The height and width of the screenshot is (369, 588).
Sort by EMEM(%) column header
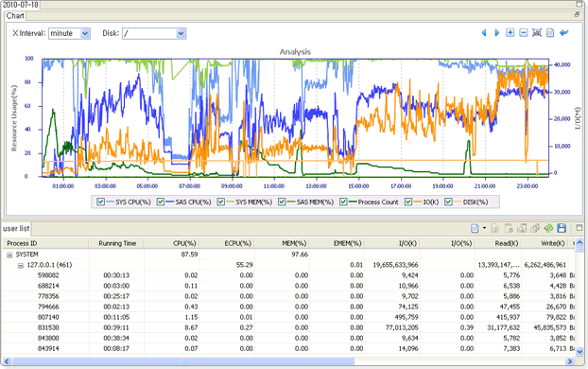337,243
